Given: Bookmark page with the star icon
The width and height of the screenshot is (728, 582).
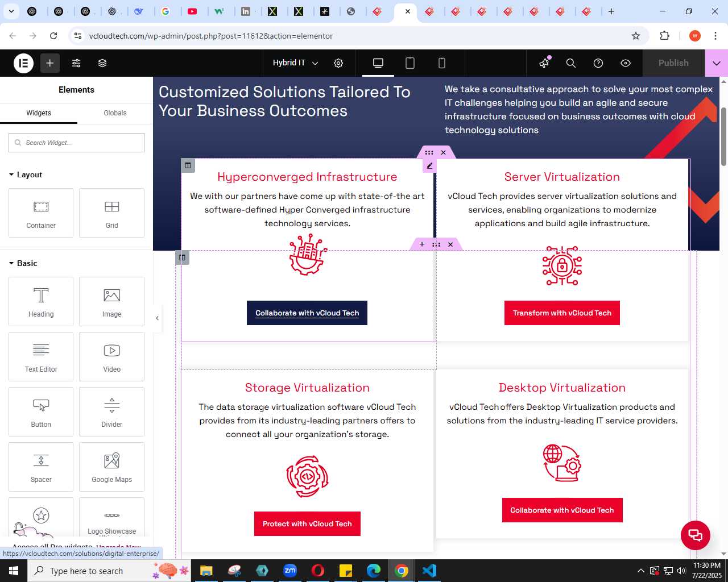Looking at the screenshot, I should pos(636,36).
